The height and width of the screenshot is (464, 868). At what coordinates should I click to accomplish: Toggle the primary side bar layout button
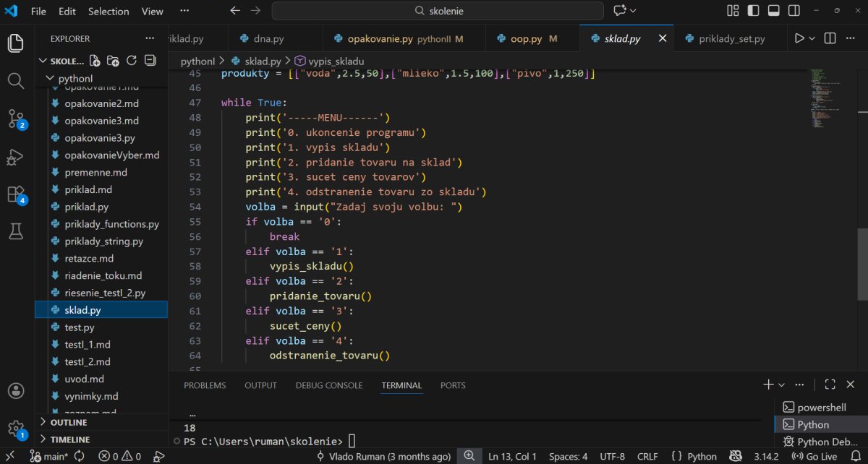754,11
